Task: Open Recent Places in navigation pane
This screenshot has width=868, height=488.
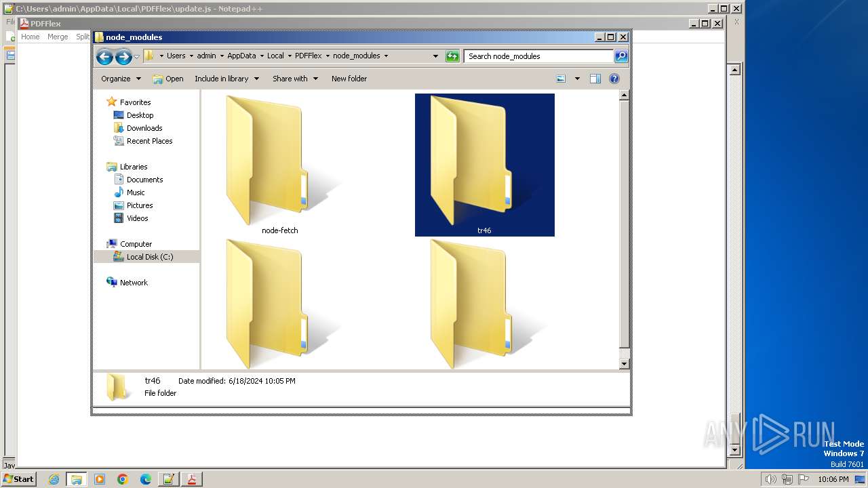Action: click(x=149, y=141)
